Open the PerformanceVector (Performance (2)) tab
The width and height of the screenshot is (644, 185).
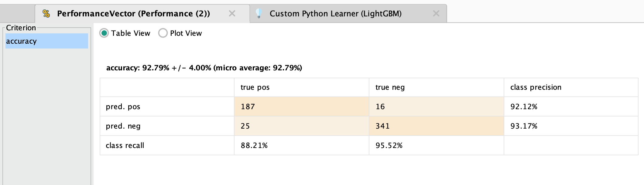pyautogui.click(x=133, y=14)
